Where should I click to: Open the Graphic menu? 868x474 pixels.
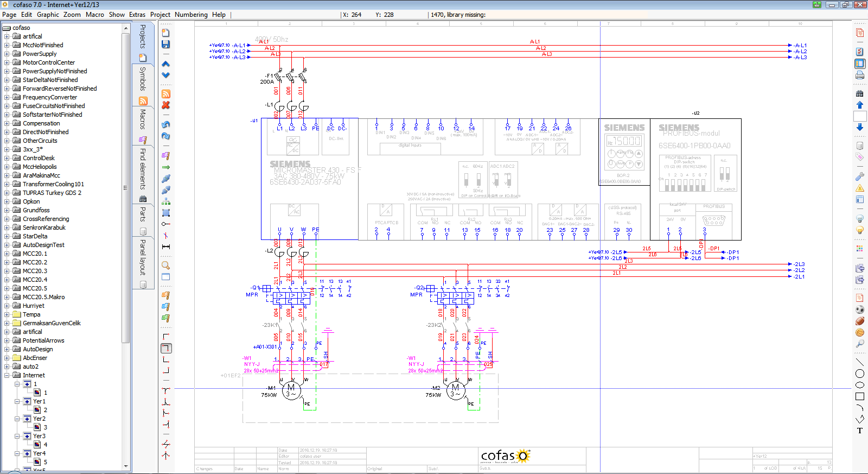click(x=48, y=15)
